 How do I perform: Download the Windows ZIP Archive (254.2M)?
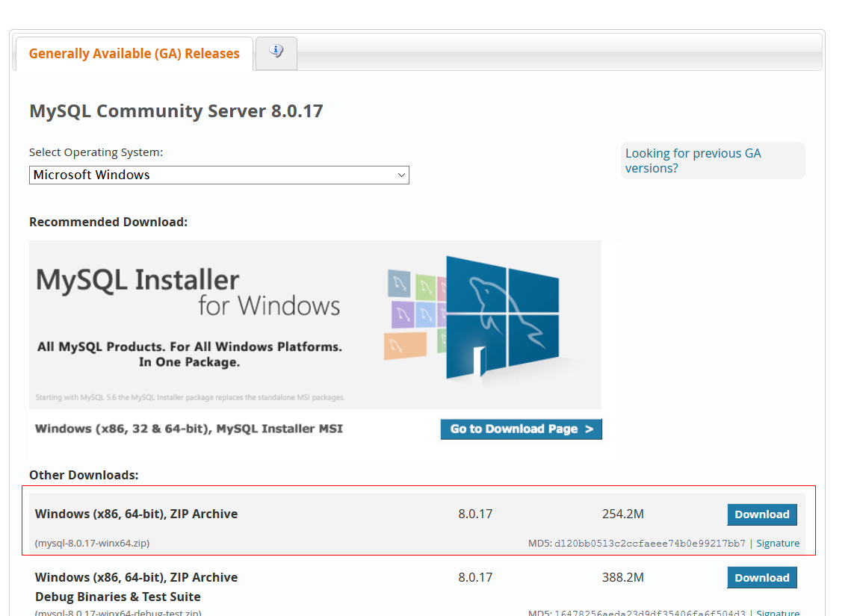tap(761, 514)
